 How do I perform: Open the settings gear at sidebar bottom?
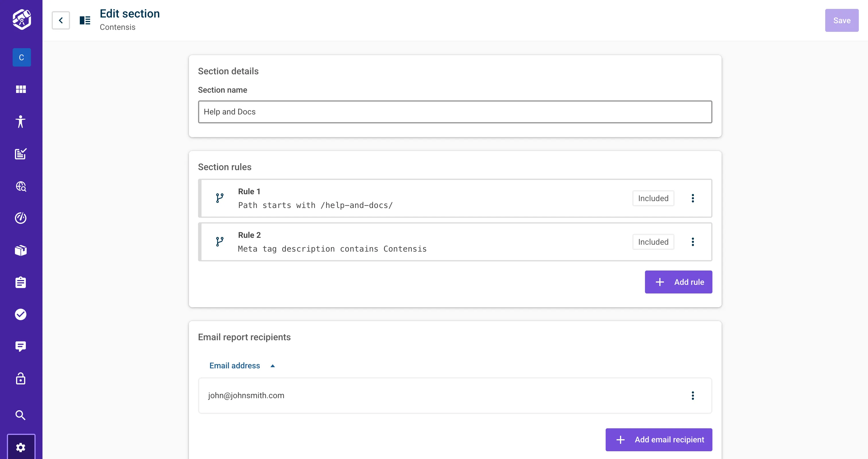coord(22,447)
